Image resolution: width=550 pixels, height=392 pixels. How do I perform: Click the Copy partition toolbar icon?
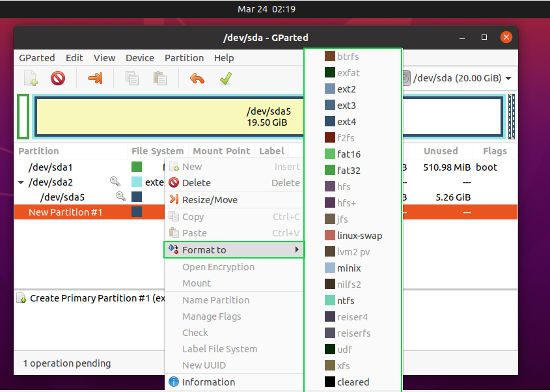[x=132, y=78]
